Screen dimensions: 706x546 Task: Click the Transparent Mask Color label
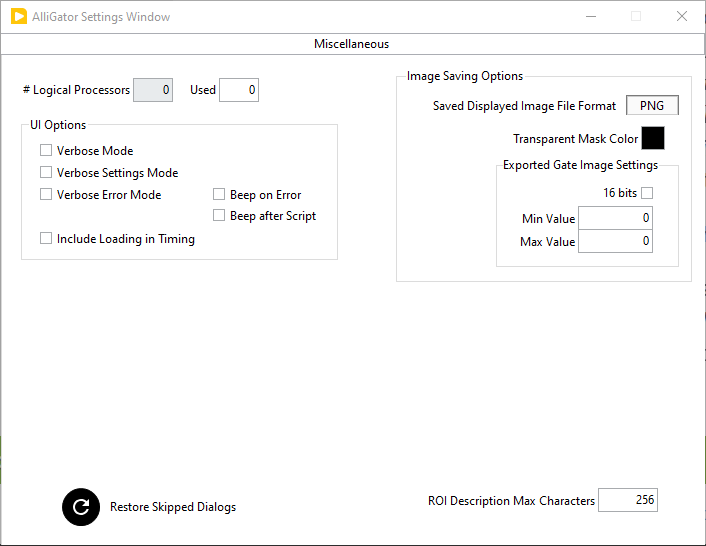point(575,139)
